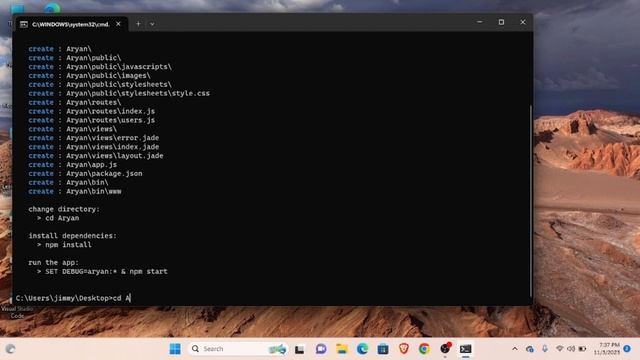The height and width of the screenshot is (360, 640).
Task: Launch Google Chrome from the taskbar
Action: click(424, 349)
